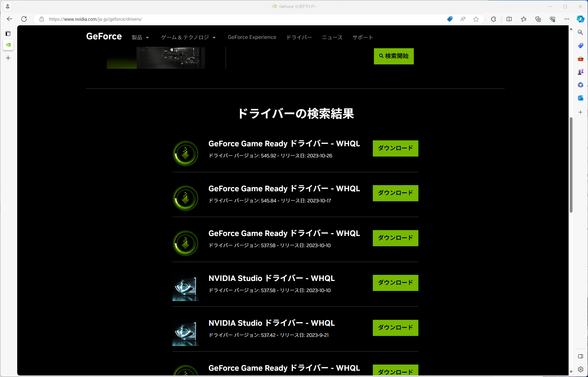Open sidebar Microsoft 365 icon
This screenshot has height=377, width=588.
pyautogui.click(x=580, y=85)
